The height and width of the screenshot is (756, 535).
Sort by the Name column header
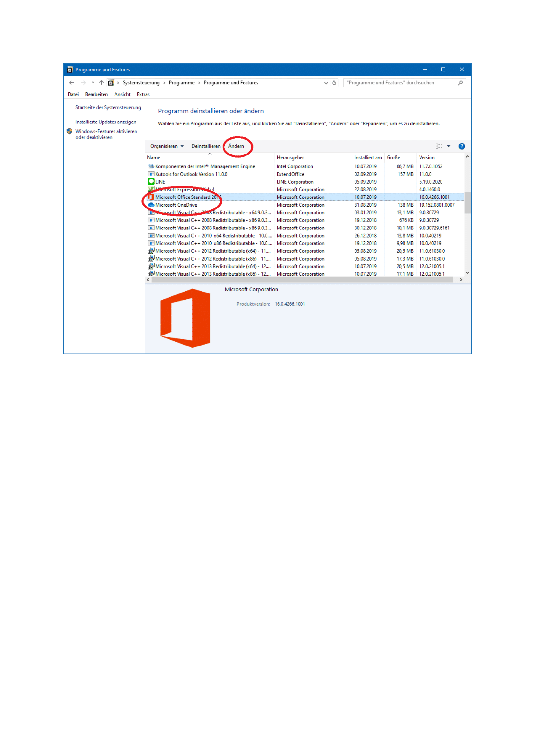[209, 157]
